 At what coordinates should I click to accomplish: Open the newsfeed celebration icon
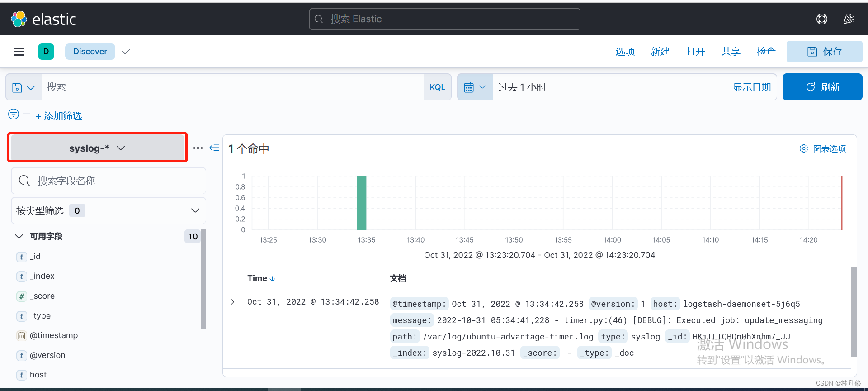coord(849,19)
